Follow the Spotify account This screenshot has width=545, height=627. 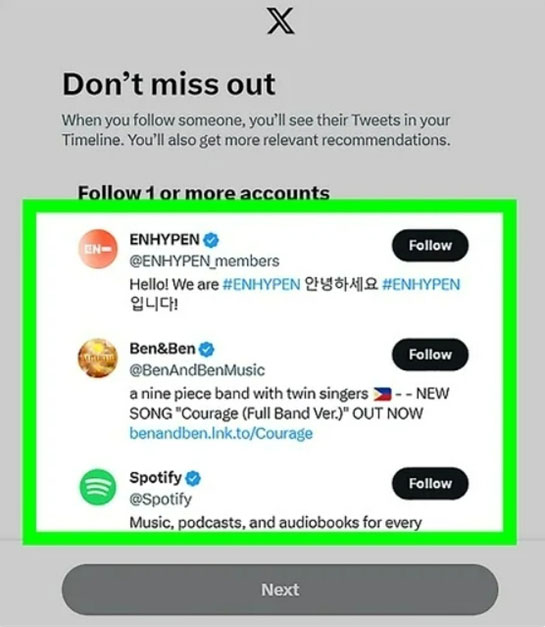(430, 483)
